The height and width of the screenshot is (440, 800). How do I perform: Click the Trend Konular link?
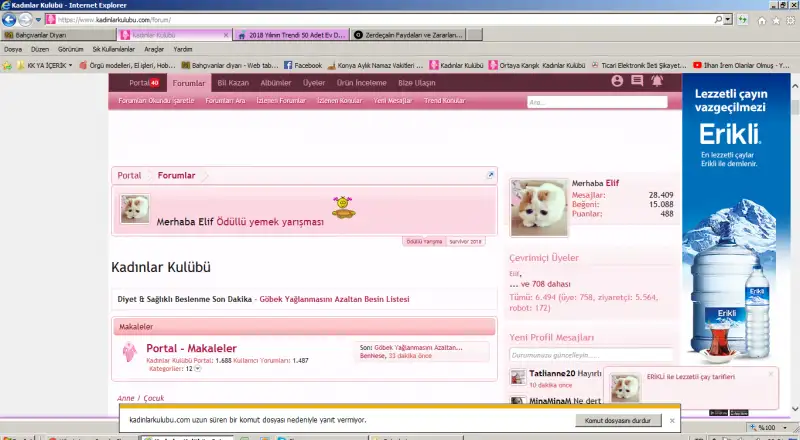(x=444, y=101)
